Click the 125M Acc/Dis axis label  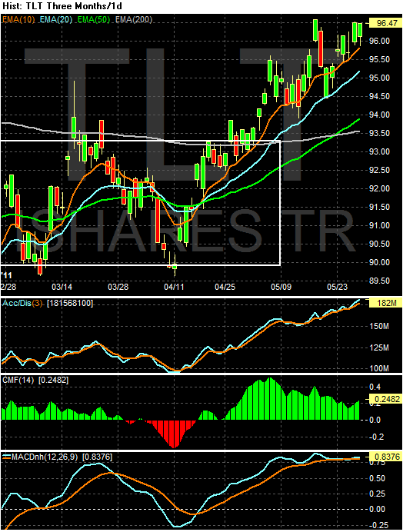379,347
